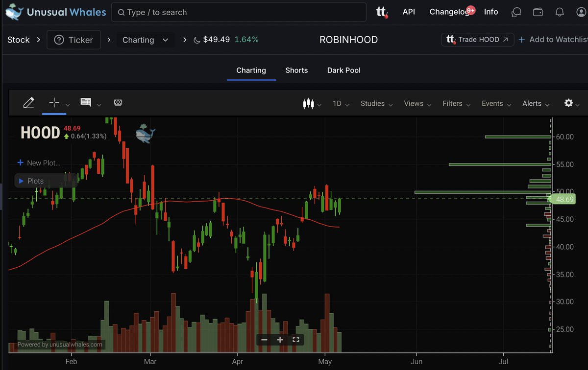
Task: Open the API menu item
Action: [409, 12]
